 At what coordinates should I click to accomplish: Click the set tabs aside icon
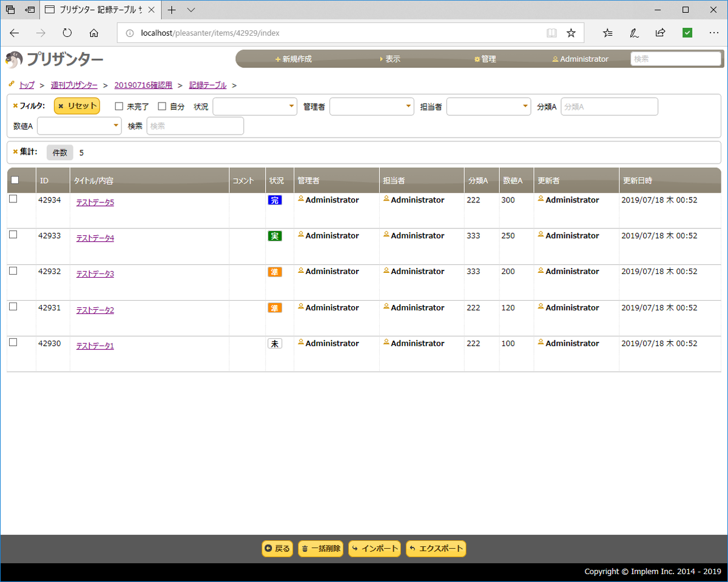[30, 10]
